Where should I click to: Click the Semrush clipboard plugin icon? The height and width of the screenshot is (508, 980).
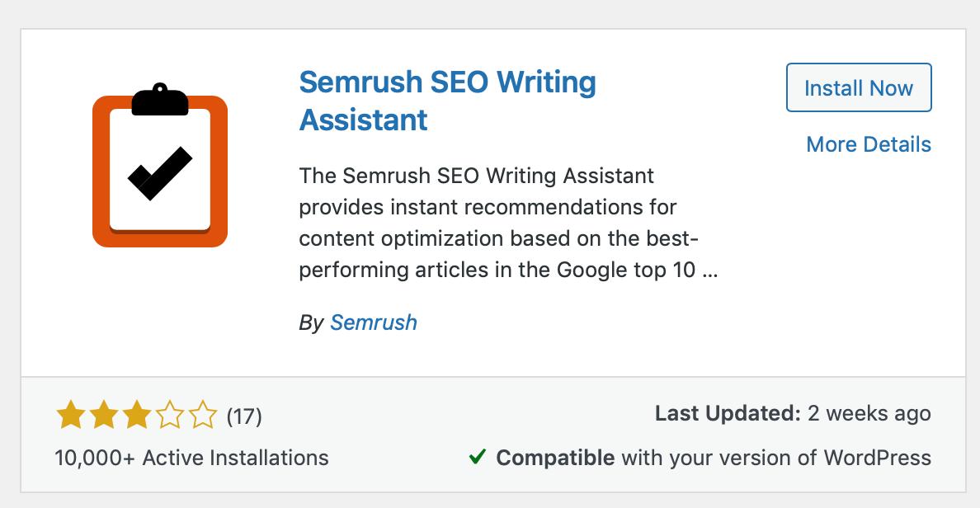(x=161, y=169)
